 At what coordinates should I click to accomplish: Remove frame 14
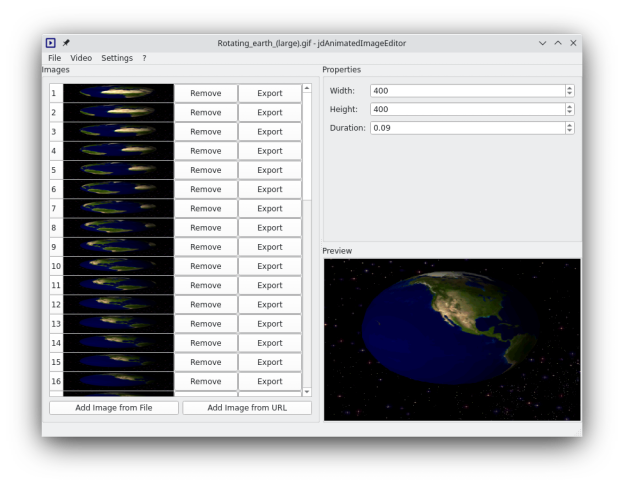point(206,343)
